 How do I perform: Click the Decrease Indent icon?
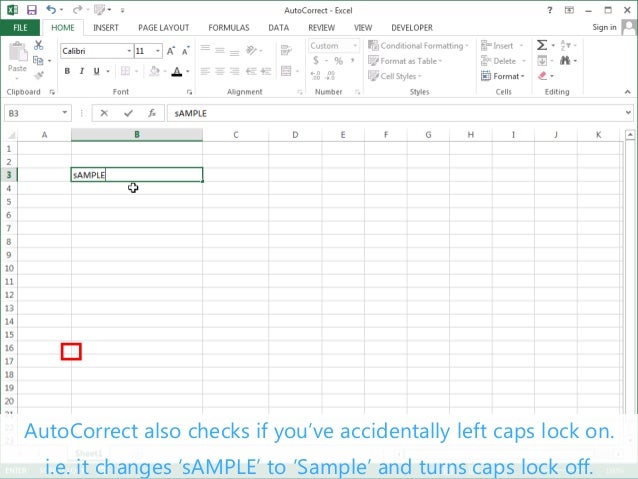(x=251, y=71)
